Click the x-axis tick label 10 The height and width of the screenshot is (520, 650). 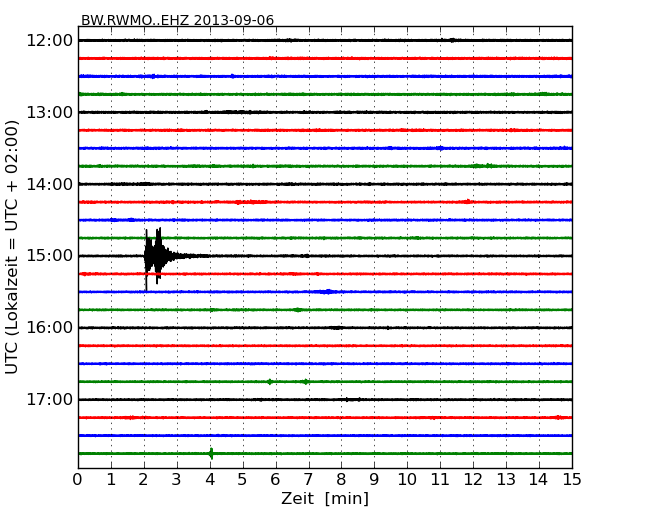[407, 480]
